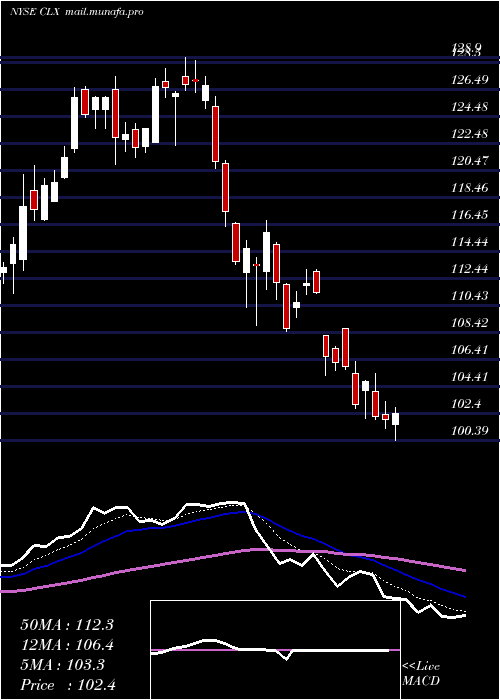The height and width of the screenshot is (700, 500).
Task: Click the NYSE CLX chart title
Action: point(36,12)
